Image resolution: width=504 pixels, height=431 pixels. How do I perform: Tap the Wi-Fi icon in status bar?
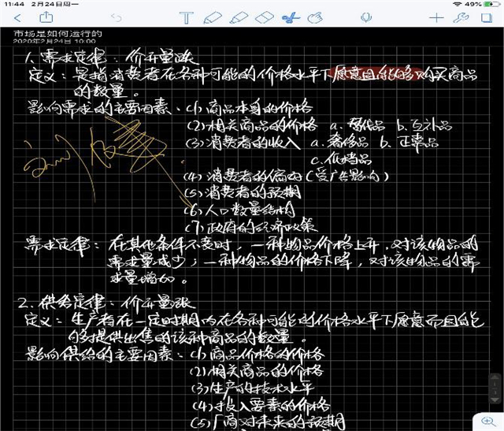point(458,4)
